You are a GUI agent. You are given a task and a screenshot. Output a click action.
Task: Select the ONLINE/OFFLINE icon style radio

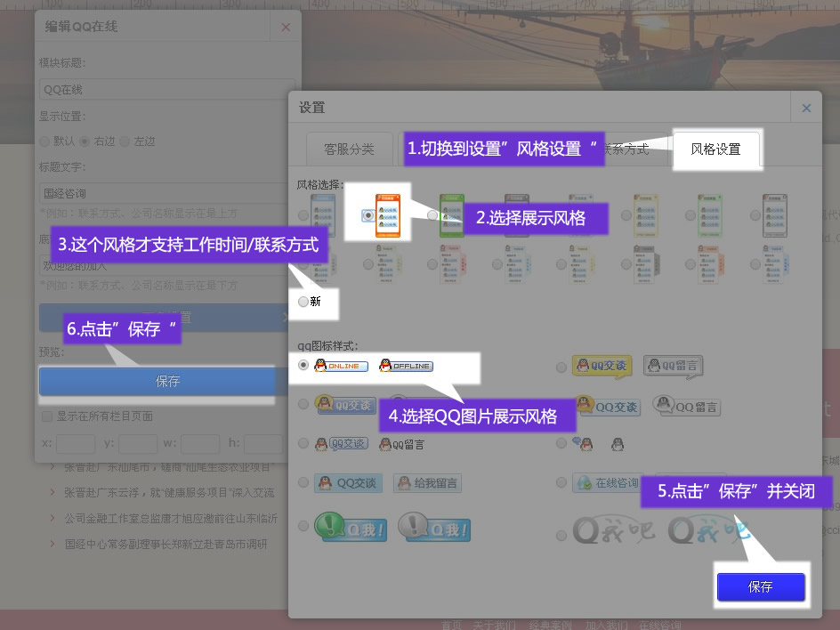tap(303, 365)
